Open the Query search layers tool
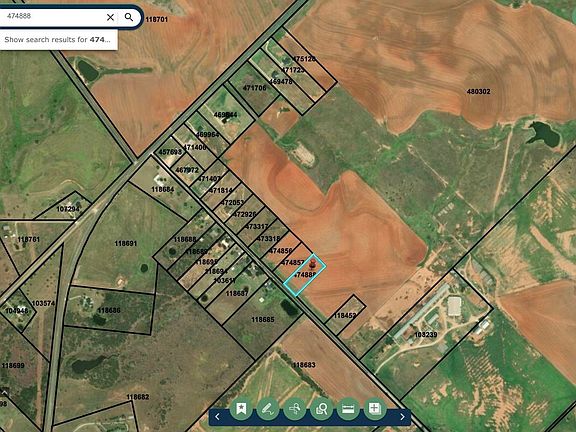 [321, 408]
